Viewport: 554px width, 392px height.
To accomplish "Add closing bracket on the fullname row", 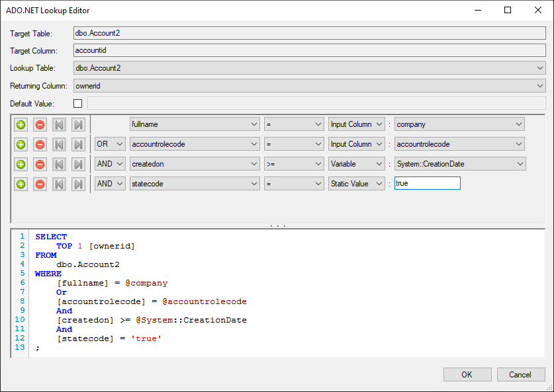I will pos(78,124).
